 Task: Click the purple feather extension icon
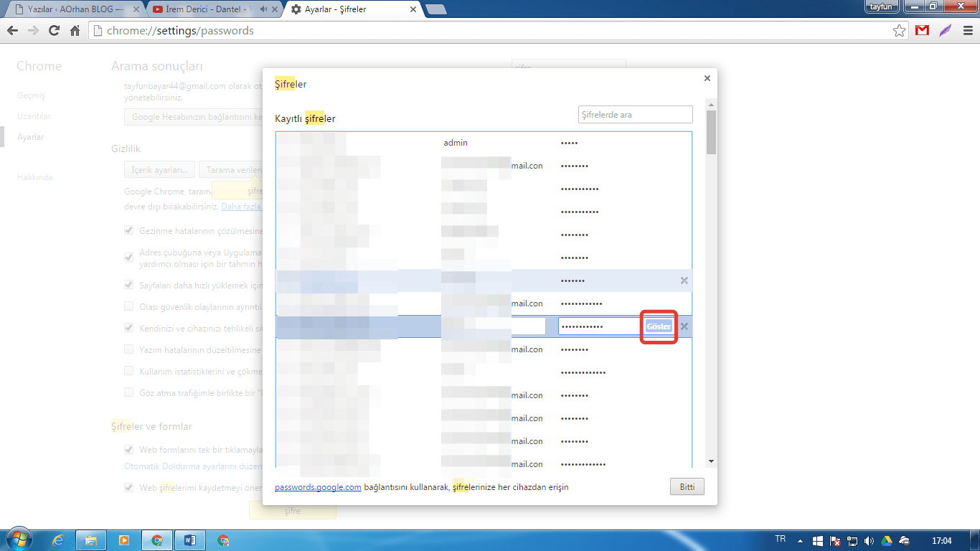pos(946,31)
